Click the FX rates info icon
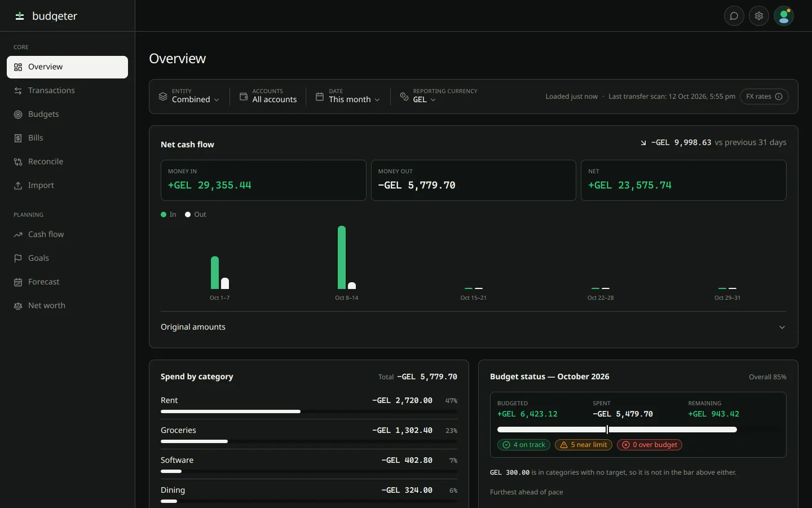812x508 pixels. 779,97
